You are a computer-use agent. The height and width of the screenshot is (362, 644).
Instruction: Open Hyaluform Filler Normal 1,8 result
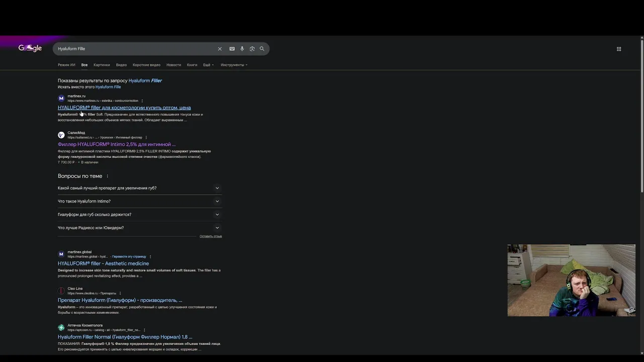(x=125, y=337)
